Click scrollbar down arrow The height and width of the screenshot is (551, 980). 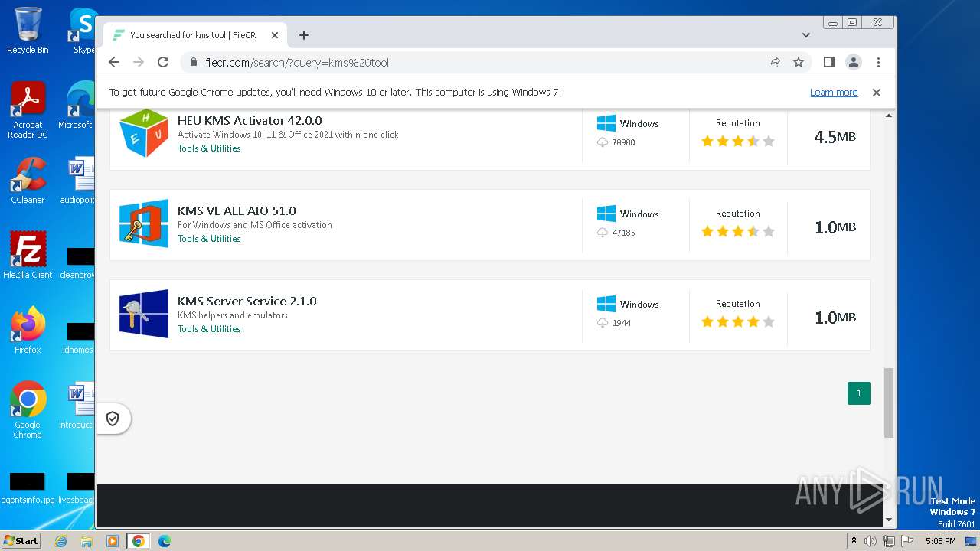click(x=889, y=520)
